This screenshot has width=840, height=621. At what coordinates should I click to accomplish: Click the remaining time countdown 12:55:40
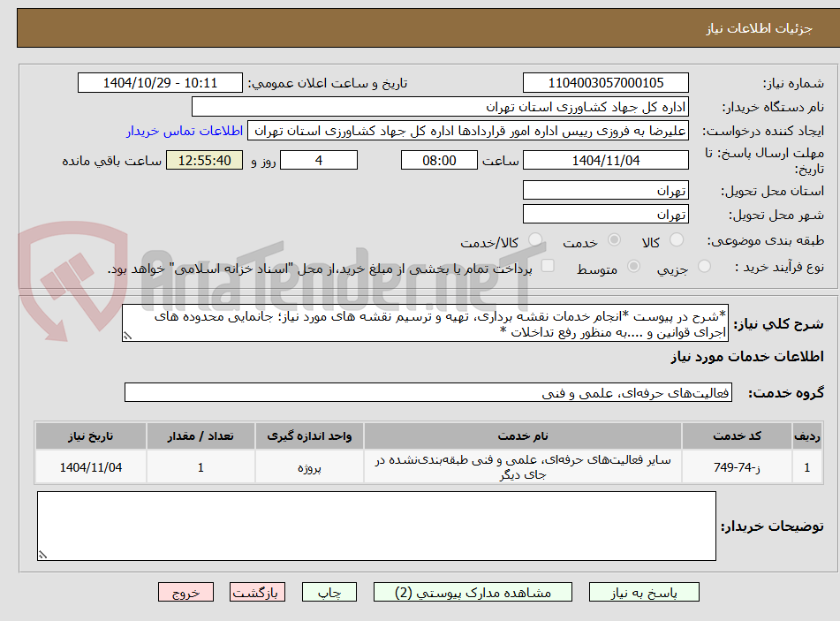point(204,162)
